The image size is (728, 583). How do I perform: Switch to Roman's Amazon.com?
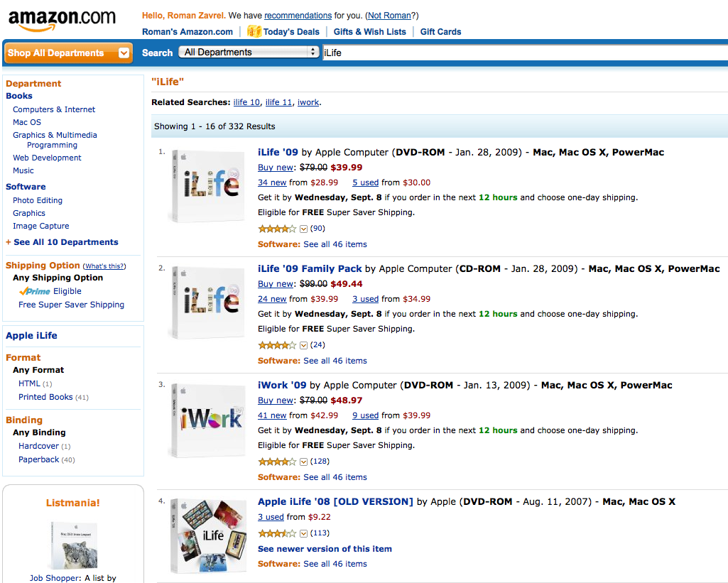187,31
